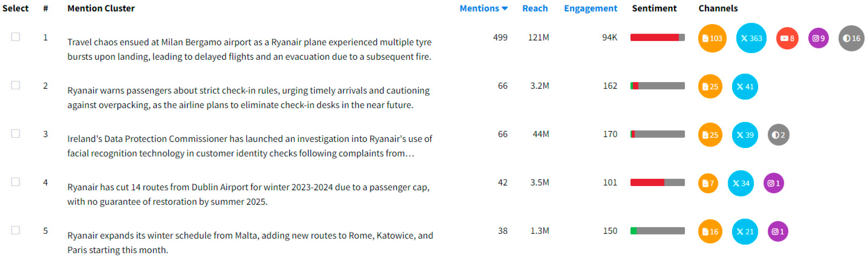
Task: Sort the table by Reach
Action: click(535, 9)
